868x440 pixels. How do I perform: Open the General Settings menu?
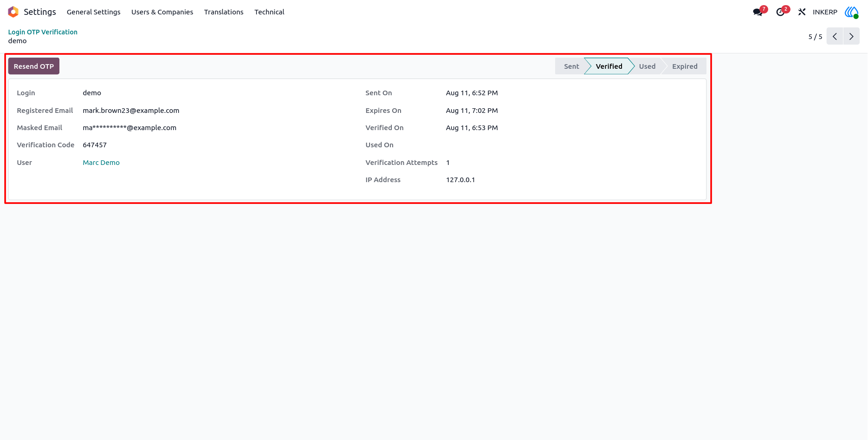click(x=93, y=12)
